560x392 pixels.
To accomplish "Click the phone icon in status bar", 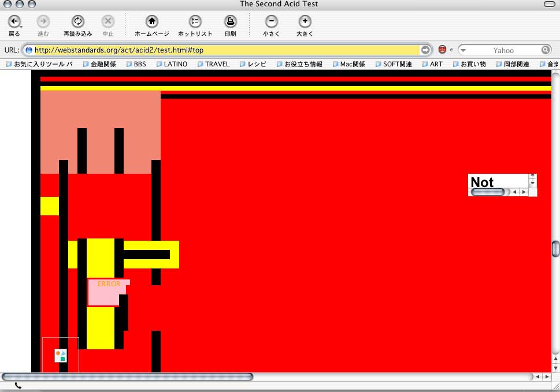I will point(18,386).
